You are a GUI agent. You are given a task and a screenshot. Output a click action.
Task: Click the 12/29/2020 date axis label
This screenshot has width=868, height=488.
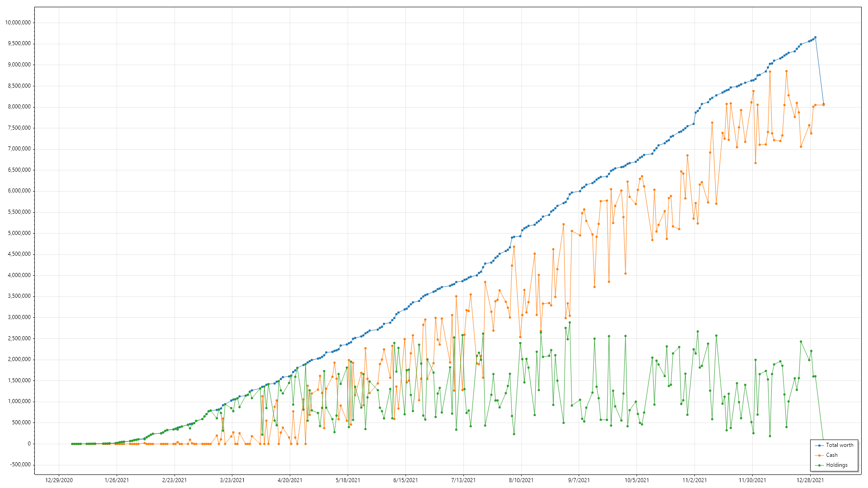tap(59, 480)
